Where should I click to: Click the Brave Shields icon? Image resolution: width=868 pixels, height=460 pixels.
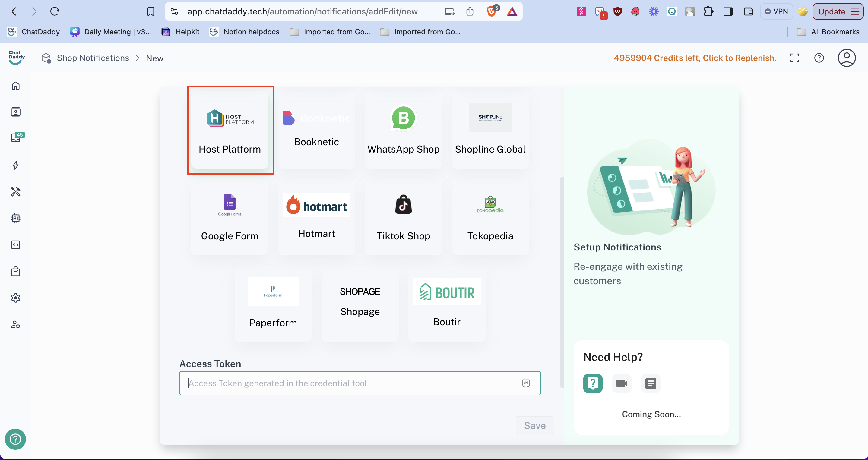pos(492,11)
